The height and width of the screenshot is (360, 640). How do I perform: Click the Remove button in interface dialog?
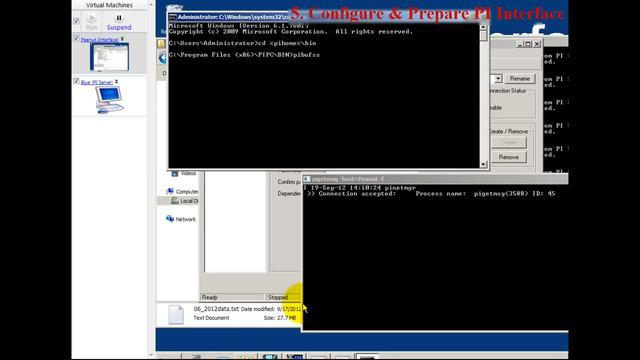coord(509,157)
